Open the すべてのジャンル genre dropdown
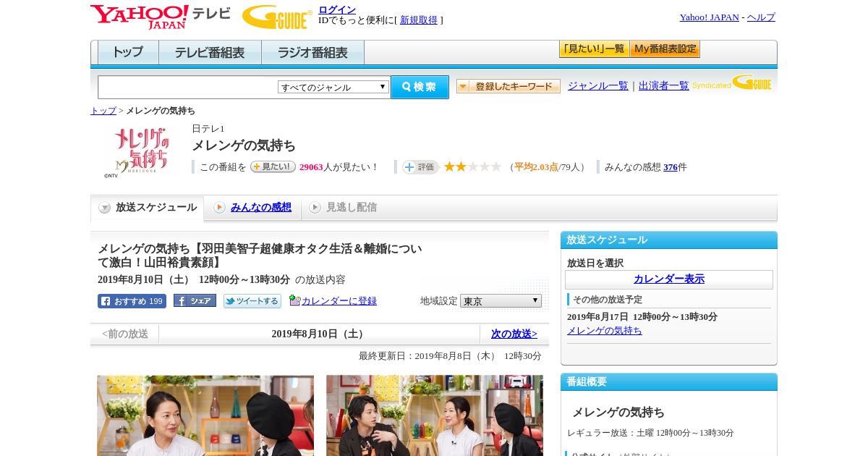 click(x=333, y=87)
